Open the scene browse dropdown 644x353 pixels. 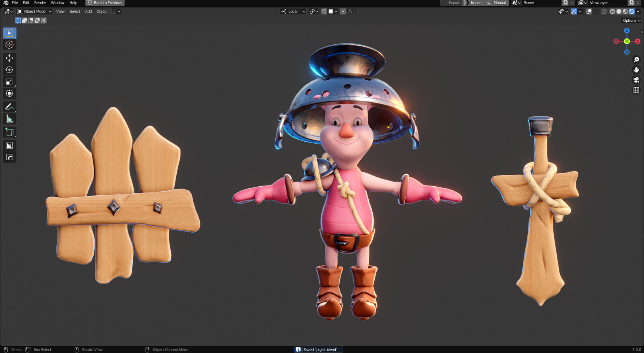click(x=516, y=3)
